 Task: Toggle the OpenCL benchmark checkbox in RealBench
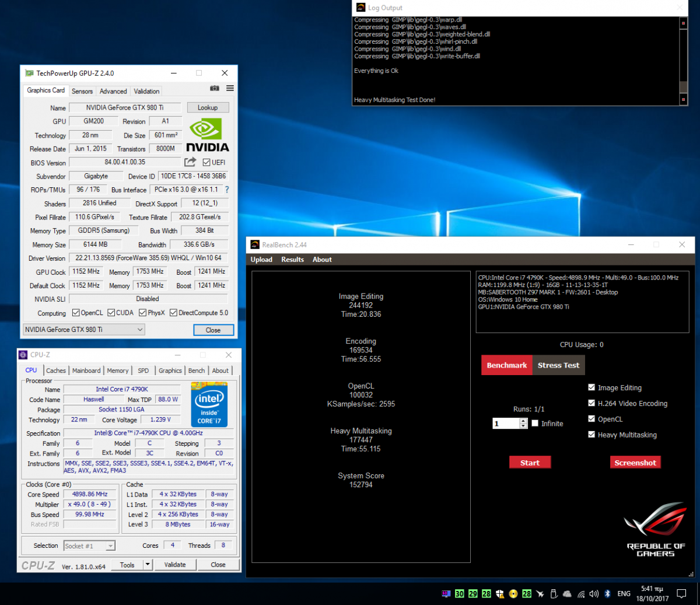click(591, 419)
